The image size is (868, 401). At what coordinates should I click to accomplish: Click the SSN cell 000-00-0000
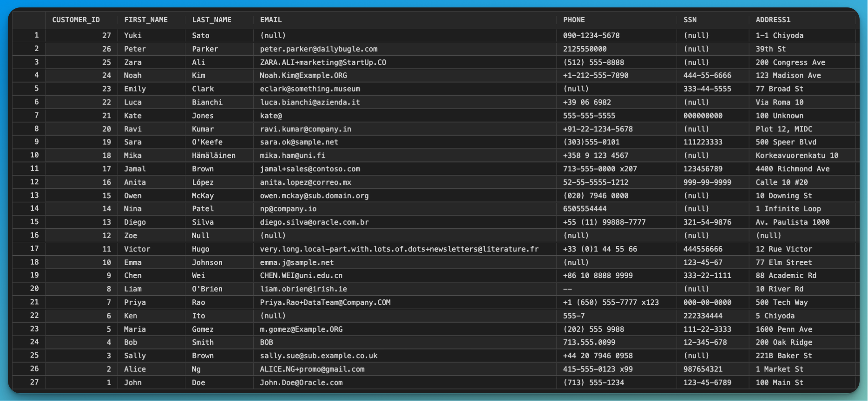[x=707, y=303]
